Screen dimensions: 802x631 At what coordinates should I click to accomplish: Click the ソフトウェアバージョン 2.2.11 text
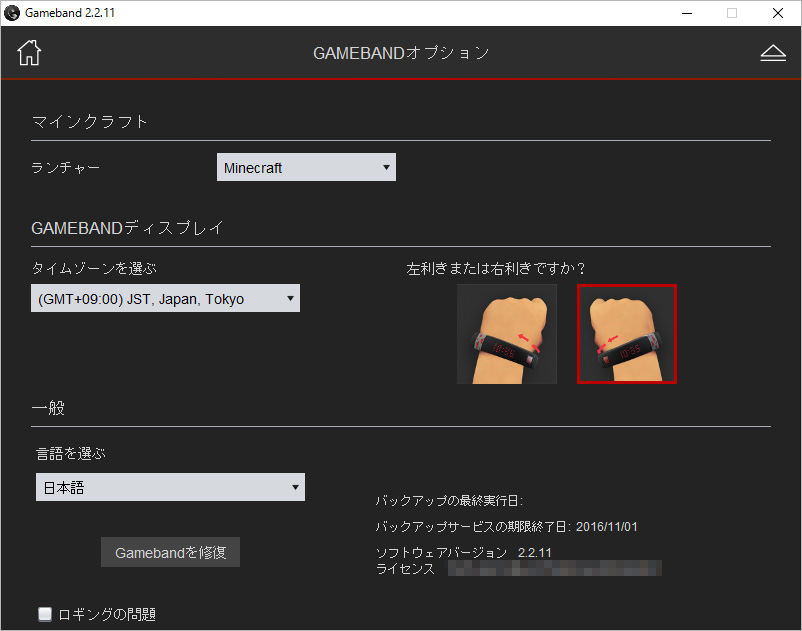tap(464, 553)
